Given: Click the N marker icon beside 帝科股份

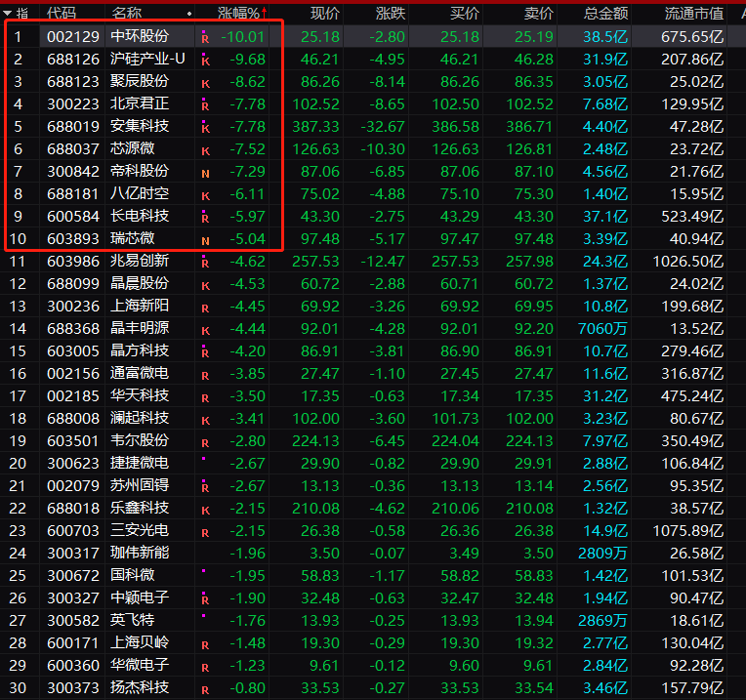Looking at the screenshot, I should pos(206,172).
